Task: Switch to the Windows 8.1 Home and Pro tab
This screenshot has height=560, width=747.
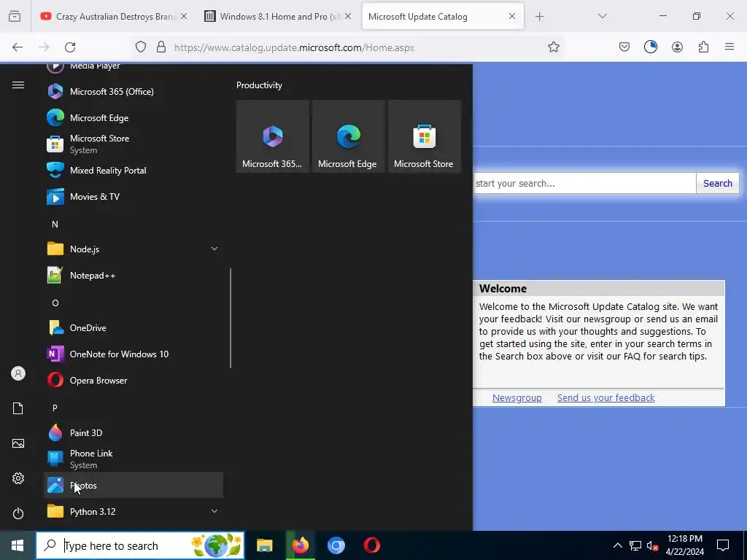Action: pos(278,16)
